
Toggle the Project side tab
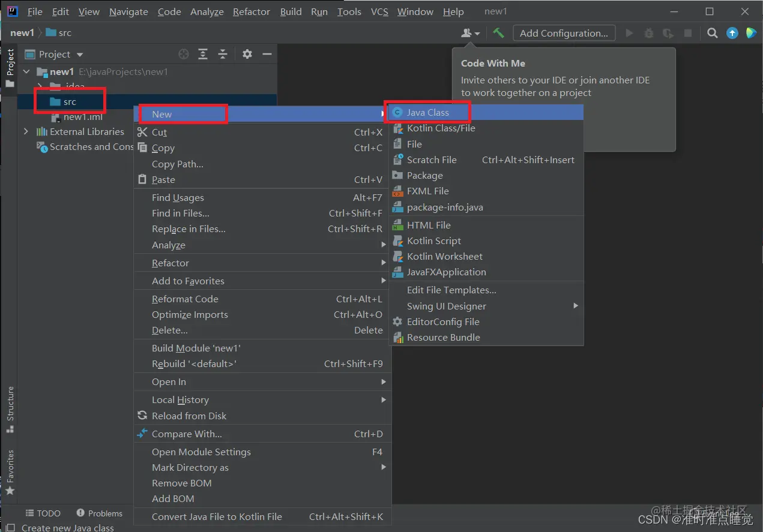[x=10, y=67]
